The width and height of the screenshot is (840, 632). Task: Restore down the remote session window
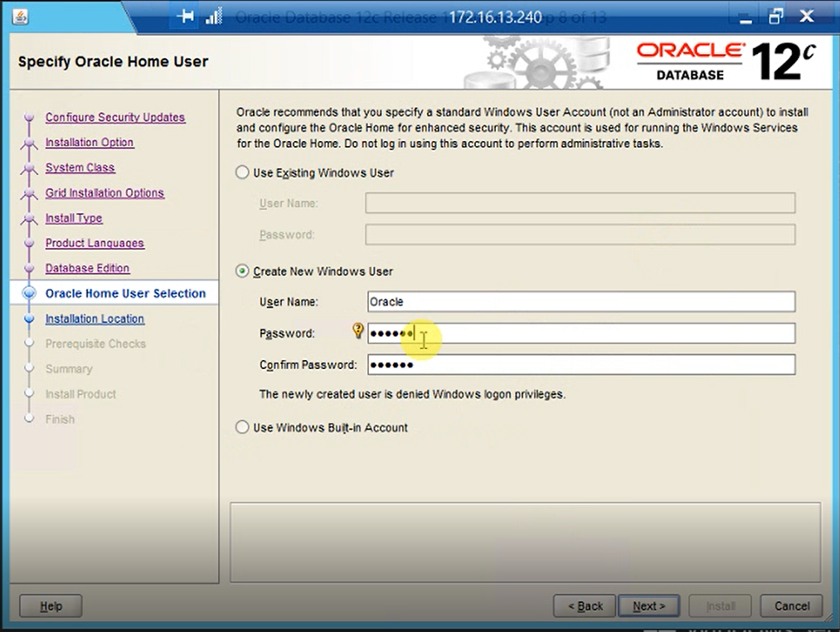[775, 17]
